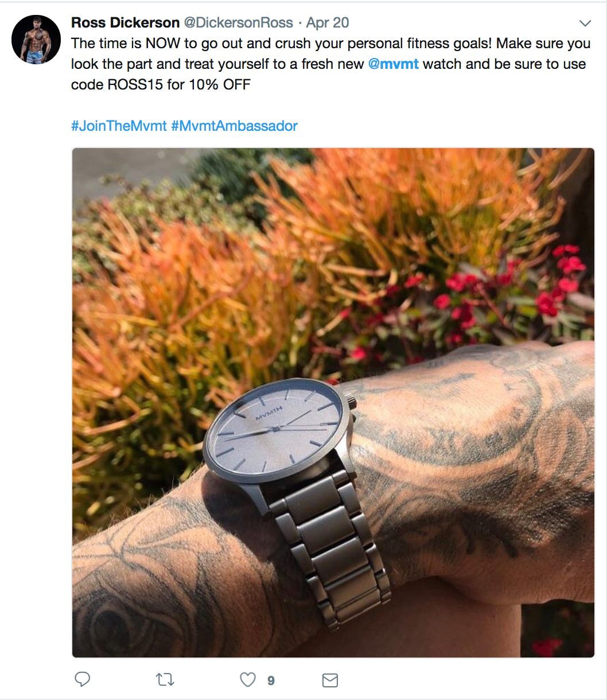607x700 pixels.
Task: Send tweet via Direct Message envelope icon
Action: coord(330,680)
